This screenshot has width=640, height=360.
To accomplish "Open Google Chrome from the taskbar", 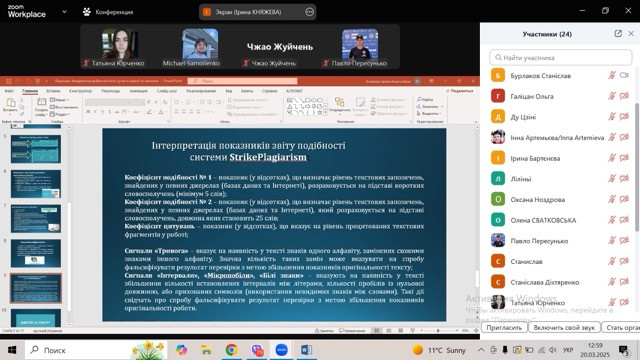I will tap(231, 350).
